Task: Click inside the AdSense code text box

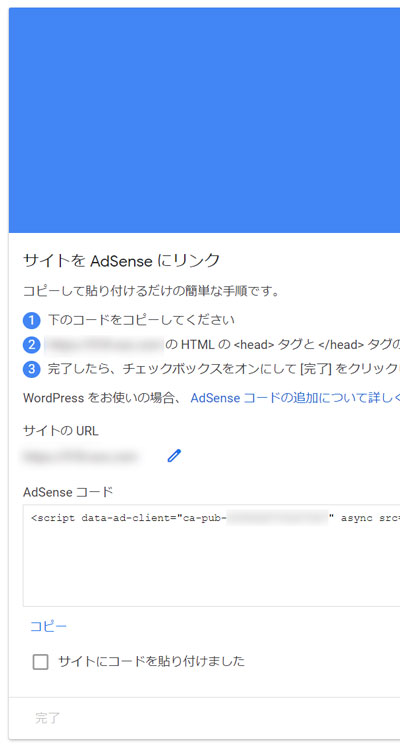Action: tap(211, 556)
